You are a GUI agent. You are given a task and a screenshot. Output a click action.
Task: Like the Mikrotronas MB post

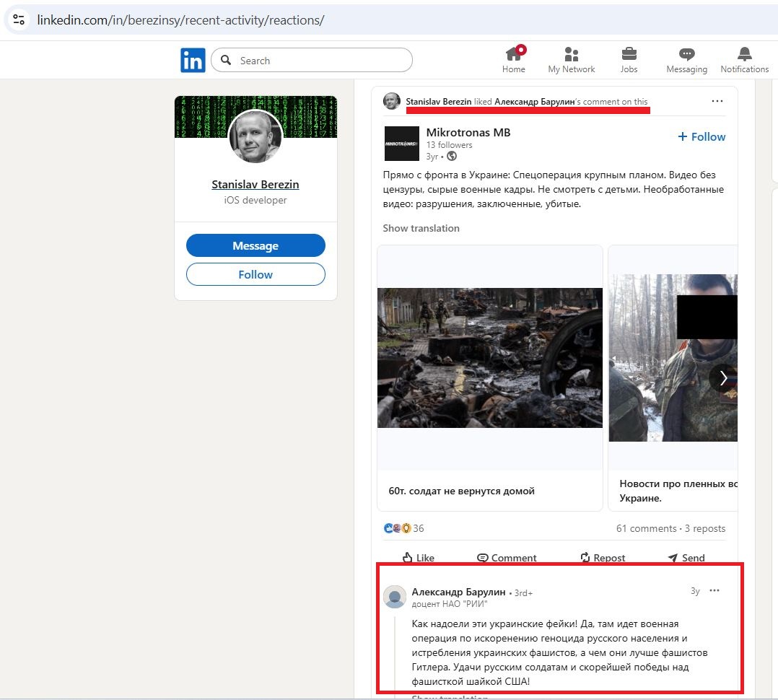pos(419,558)
